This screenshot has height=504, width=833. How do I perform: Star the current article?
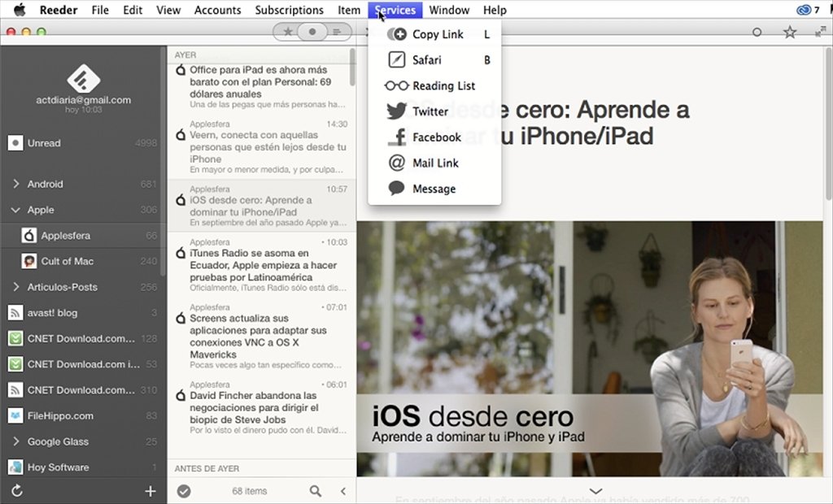[x=790, y=33]
